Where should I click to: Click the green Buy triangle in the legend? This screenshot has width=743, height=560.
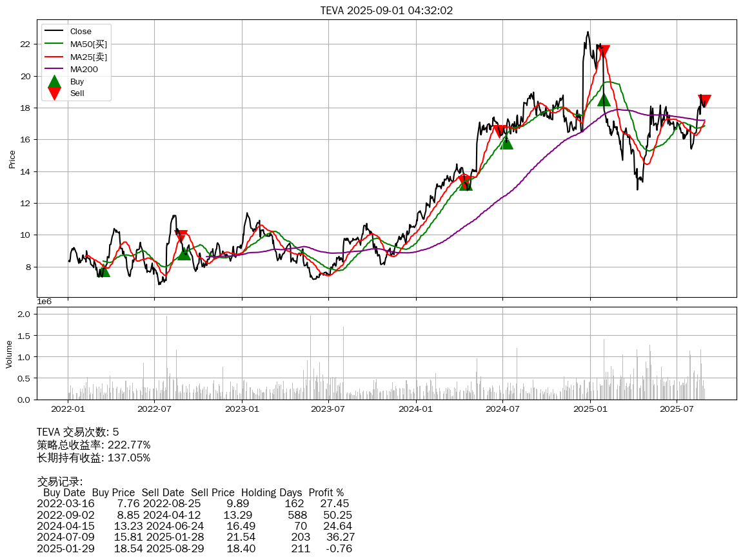tap(55, 82)
